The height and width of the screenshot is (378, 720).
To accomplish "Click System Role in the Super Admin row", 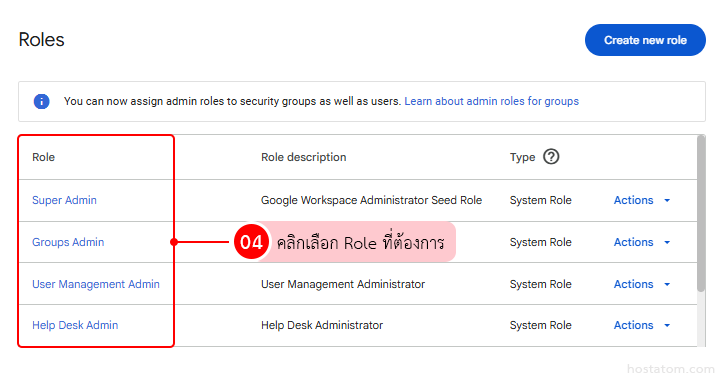I will pos(540,200).
